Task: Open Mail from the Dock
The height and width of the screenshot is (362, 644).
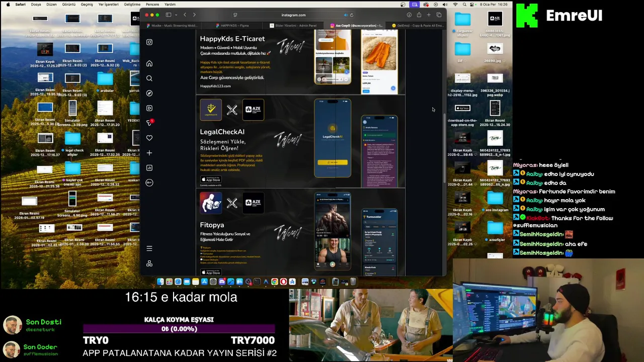Action: click(x=187, y=282)
